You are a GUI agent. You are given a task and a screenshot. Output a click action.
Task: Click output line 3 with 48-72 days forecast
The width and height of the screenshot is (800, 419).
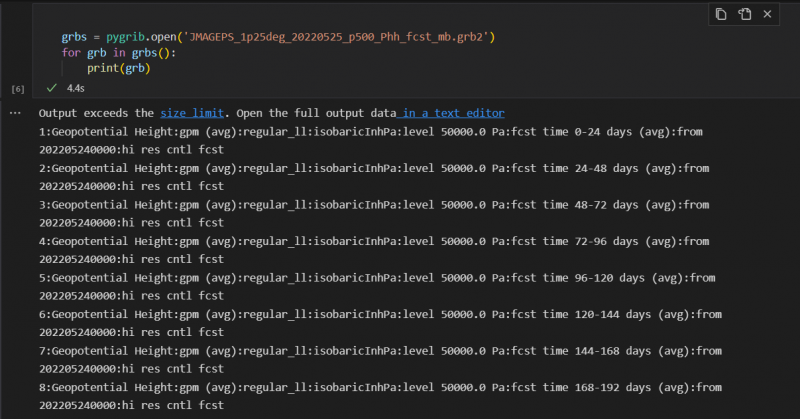coord(378,204)
